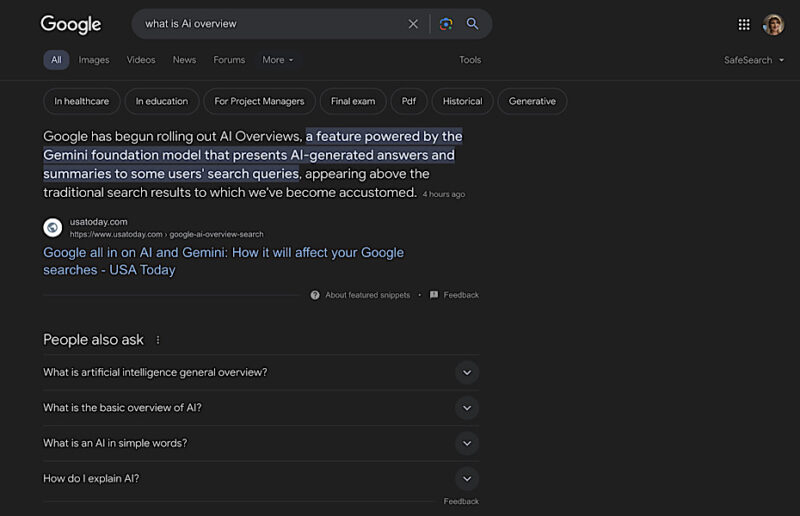The height and width of the screenshot is (516, 800).
Task: Switch to the Images tab
Action: coord(94,60)
